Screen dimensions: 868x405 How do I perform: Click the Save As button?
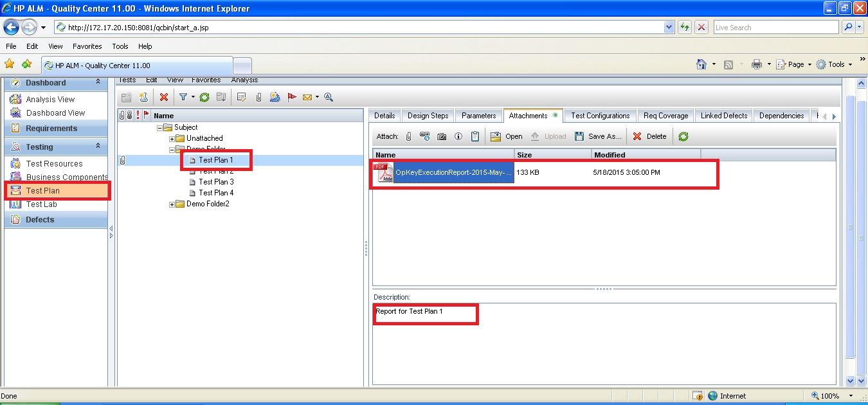(597, 136)
